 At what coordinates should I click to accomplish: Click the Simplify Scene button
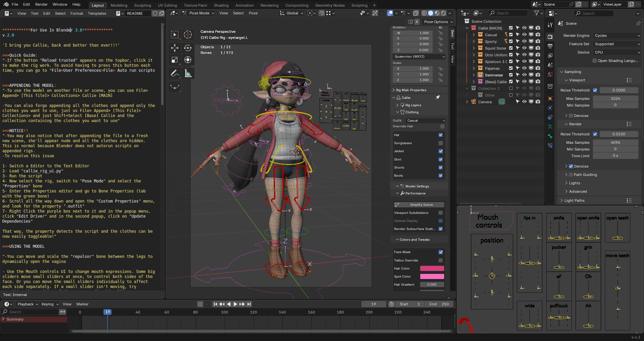[419, 205]
